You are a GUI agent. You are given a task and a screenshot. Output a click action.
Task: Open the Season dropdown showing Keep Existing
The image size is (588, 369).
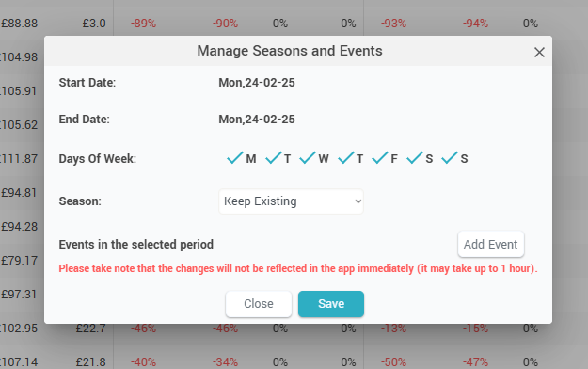[x=291, y=201]
